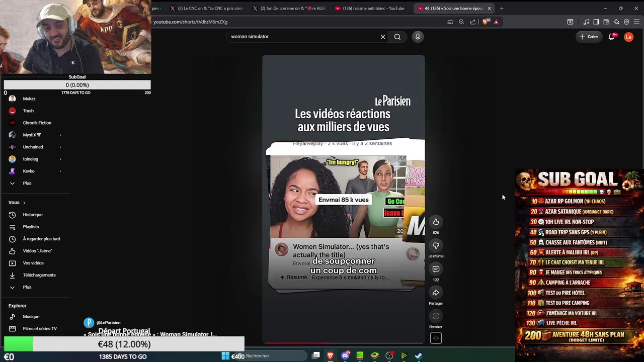Open the comments showing 122
The image size is (644, 362).
coord(436,269)
